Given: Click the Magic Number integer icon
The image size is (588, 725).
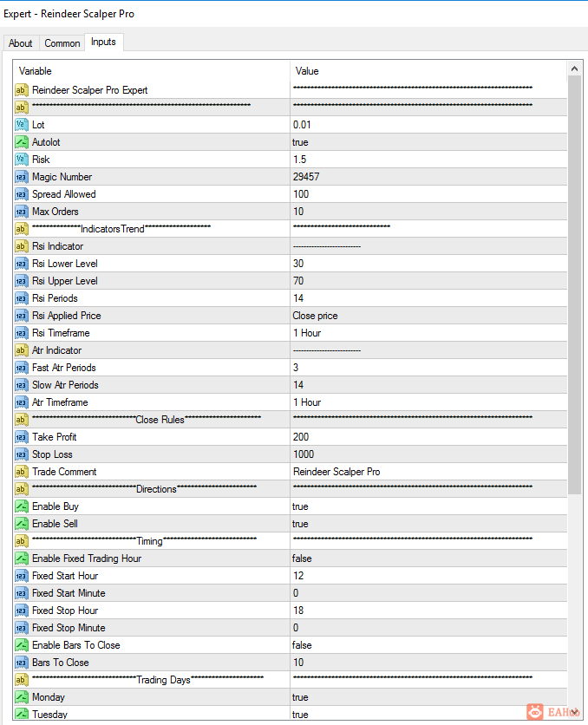Looking at the screenshot, I should click(22, 177).
